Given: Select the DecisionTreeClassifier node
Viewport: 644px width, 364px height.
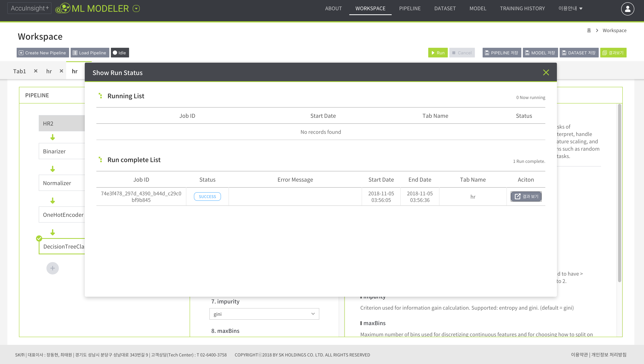Looking at the screenshot, I should pos(62,246).
